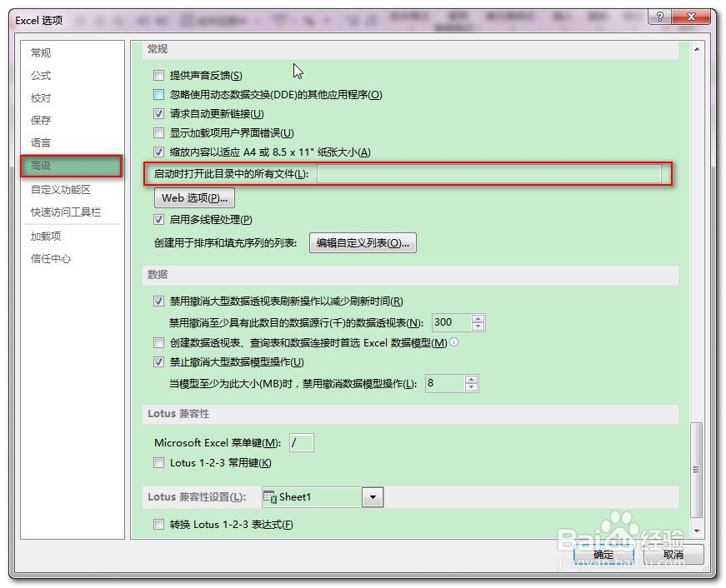This screenshot has width=726, height=588.
Task: Increase the model size MB spinner
Action: [471, 379]
